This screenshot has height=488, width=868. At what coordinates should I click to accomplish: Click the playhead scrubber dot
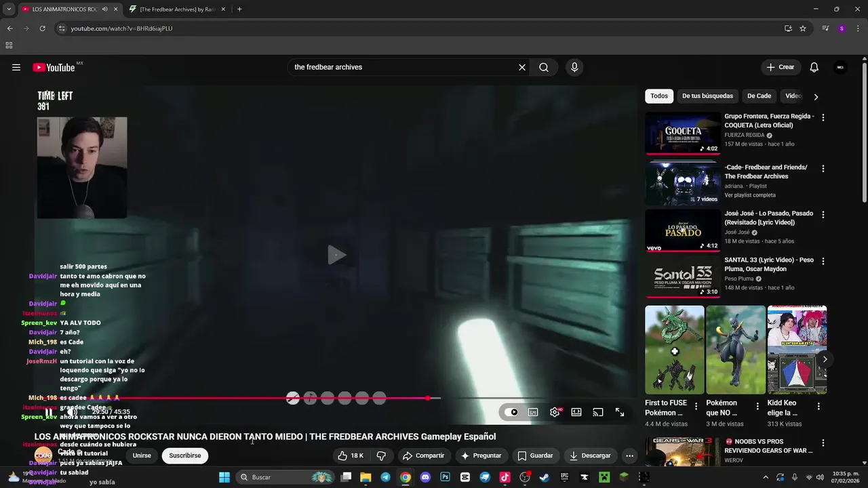tap(428, 398)
